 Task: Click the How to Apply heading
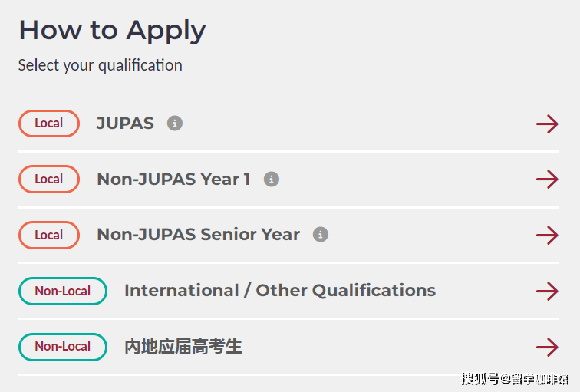click(113, 31)
